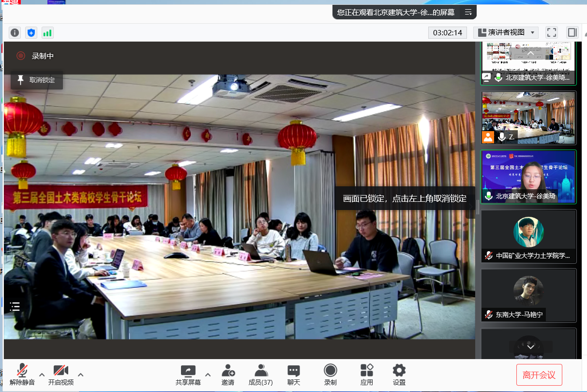Viewport: 587px width, 392px height.
Task: Click Share Screen (共享屏幕)
Action: pyautogui.click(x=188, y=375)
